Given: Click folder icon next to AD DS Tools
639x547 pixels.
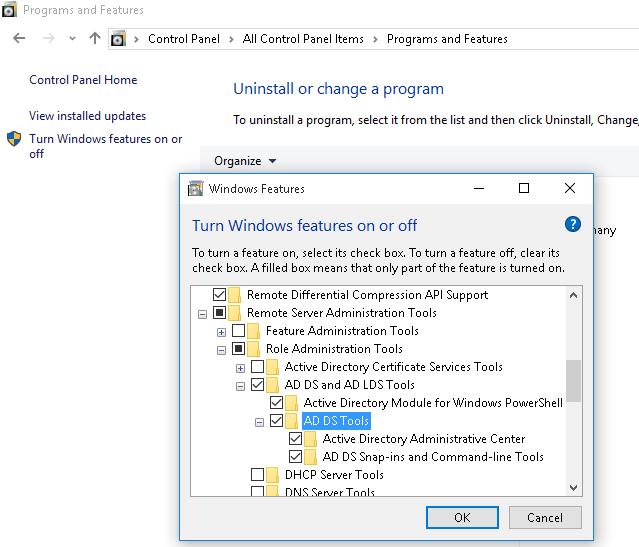Looking at the screenshot, I should [291, 421].
